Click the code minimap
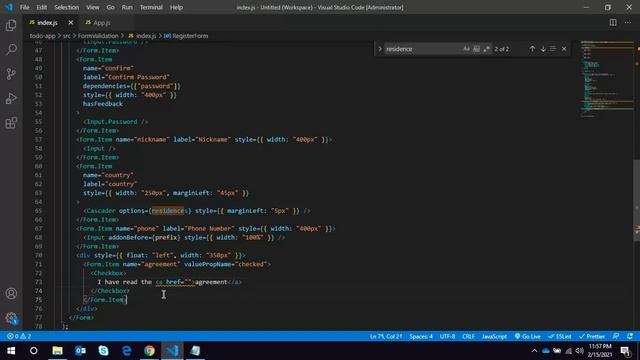Viewport: 640px width, 360px height. pos(607,79)
